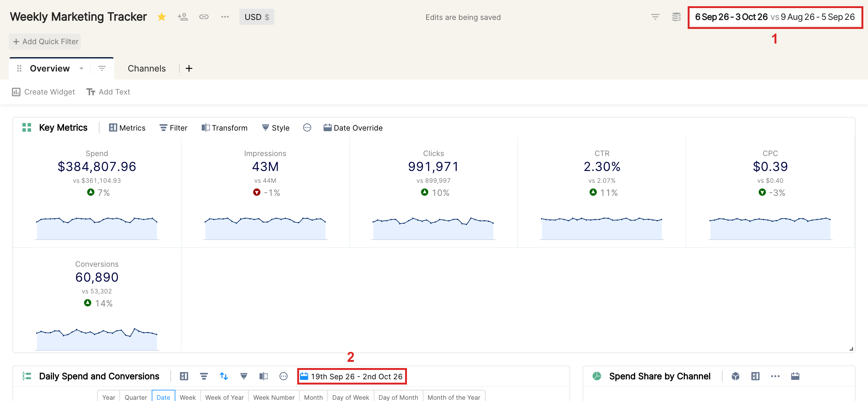Screen dimensions: 868x401
Task: Open date override calendar in Spend Share widget
Action: pyautogui.click(x=795, y=376)
